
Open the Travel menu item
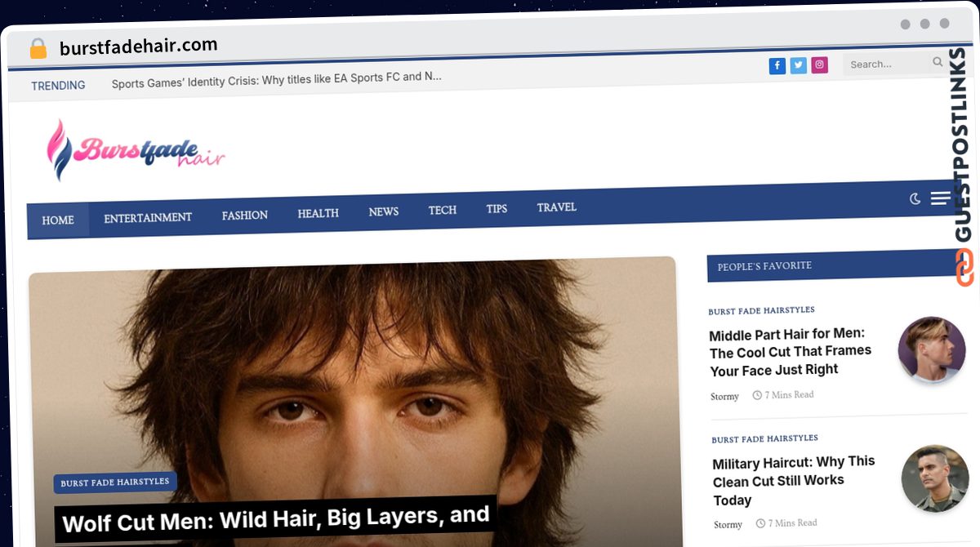tap(557, 207)
